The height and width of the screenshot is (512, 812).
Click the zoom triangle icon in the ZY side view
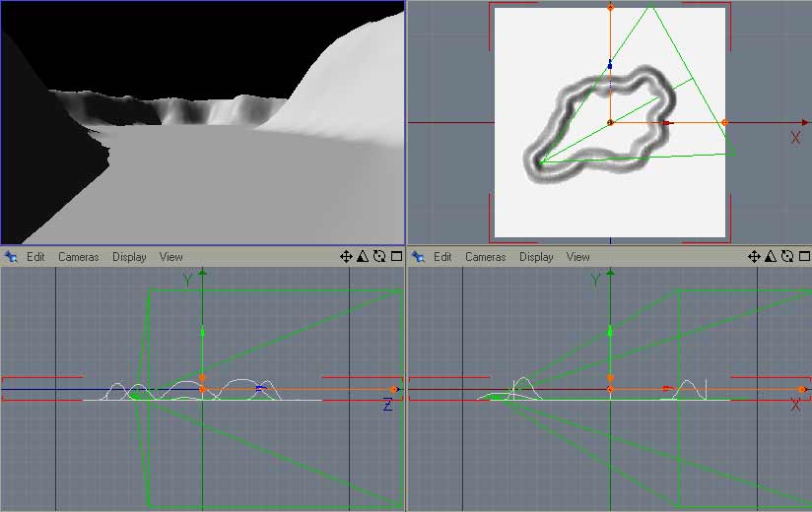pos(363,257)
